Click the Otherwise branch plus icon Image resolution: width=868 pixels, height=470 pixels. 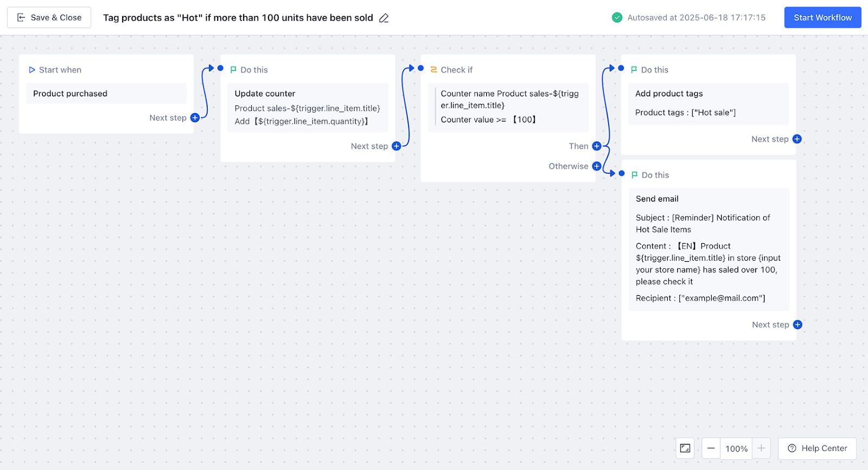tap(597, 166)
